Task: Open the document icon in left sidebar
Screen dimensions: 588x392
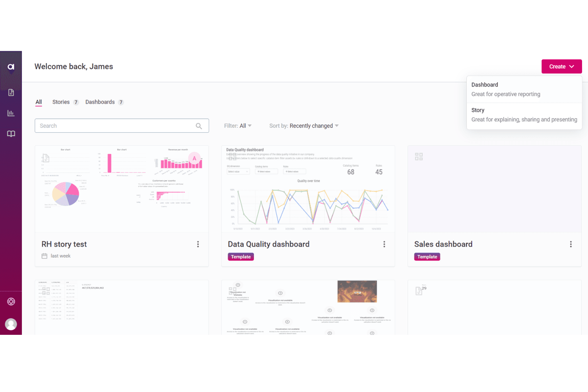Action: [x=11, y=93]
